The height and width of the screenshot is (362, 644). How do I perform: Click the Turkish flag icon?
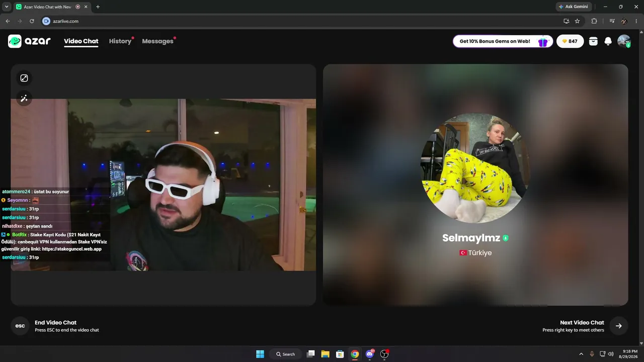pos(463,253)
